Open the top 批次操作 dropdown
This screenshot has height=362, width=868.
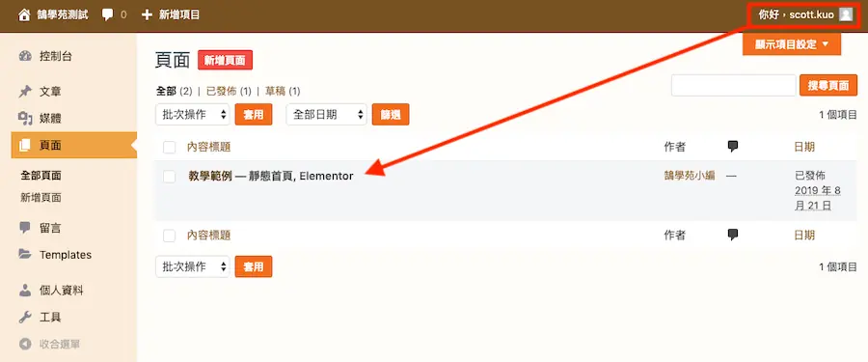click(x=193, y=115)
